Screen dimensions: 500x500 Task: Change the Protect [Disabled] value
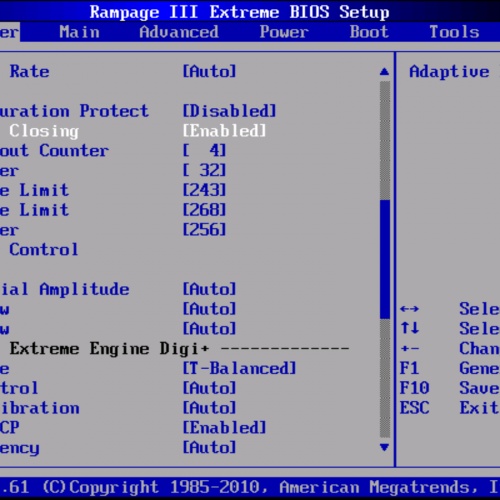[x=229, y=111]
